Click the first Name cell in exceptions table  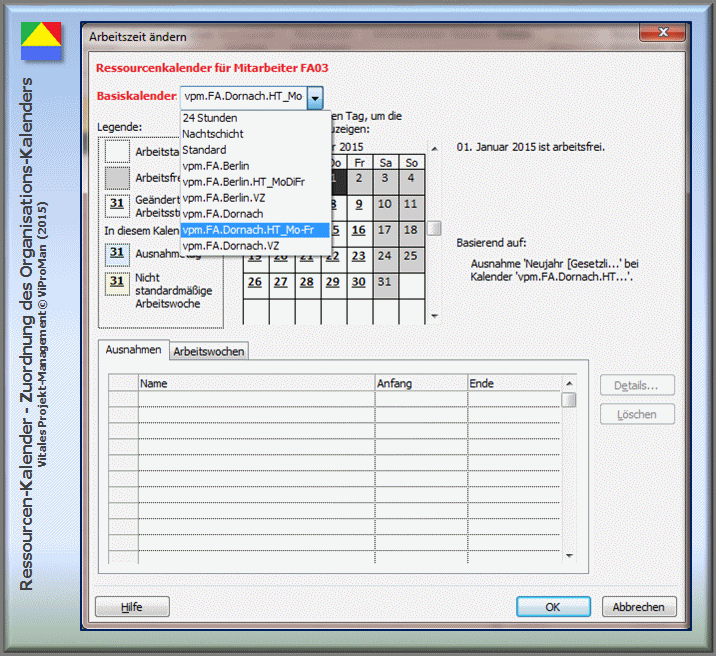coord(255,400)
